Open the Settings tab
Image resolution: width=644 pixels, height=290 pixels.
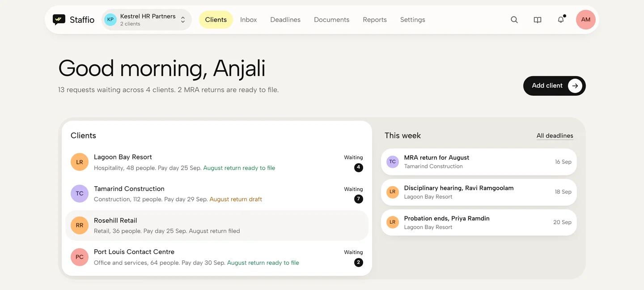point(413,20)
